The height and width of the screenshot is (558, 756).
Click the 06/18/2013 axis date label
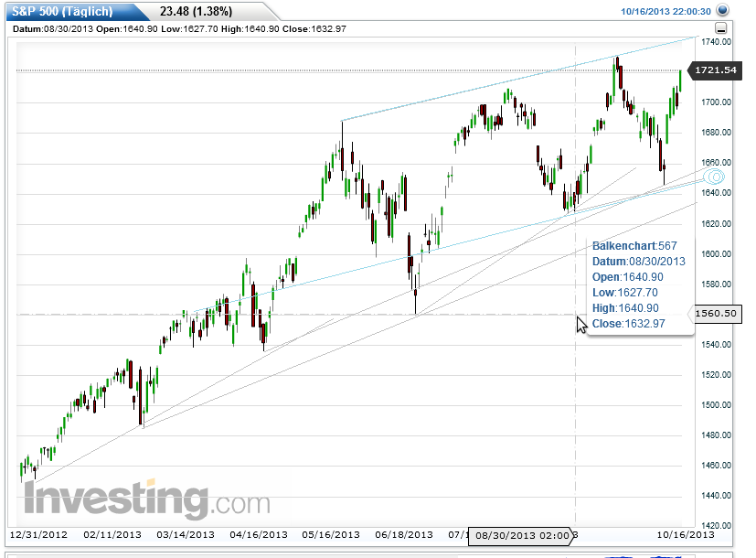(x=404, y=535)
